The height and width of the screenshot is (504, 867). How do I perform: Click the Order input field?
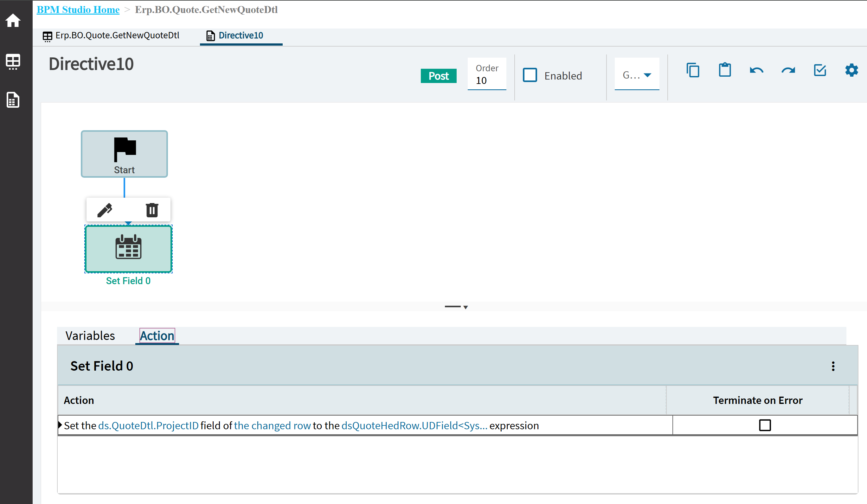(x=487, y=74)
